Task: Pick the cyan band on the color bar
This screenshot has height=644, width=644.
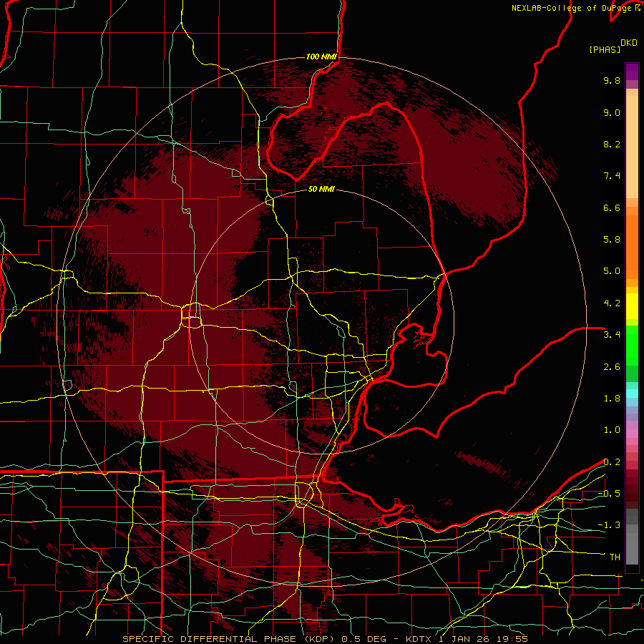Action: pos(632,394)
